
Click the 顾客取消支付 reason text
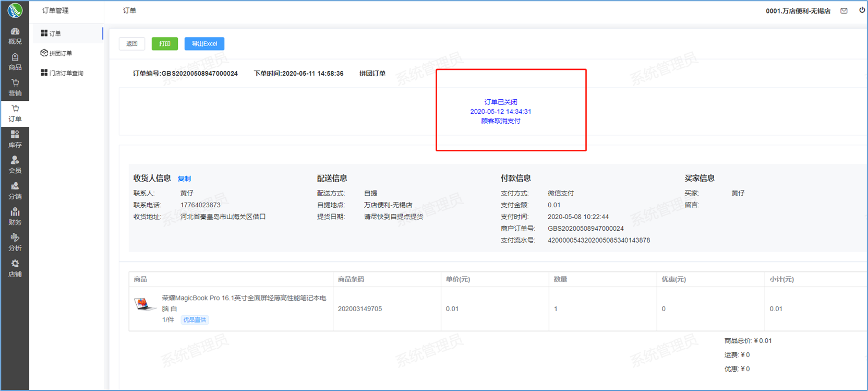[501, 121]
